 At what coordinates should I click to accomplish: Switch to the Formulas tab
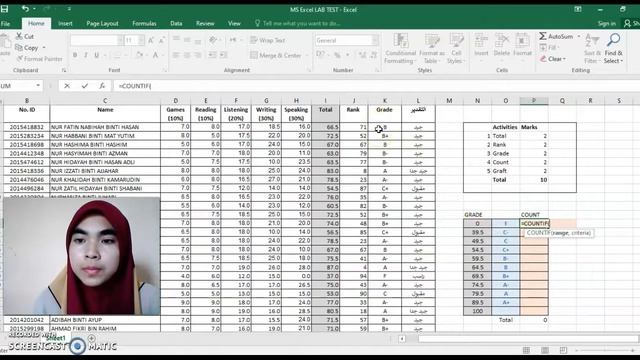coord(144,24)
